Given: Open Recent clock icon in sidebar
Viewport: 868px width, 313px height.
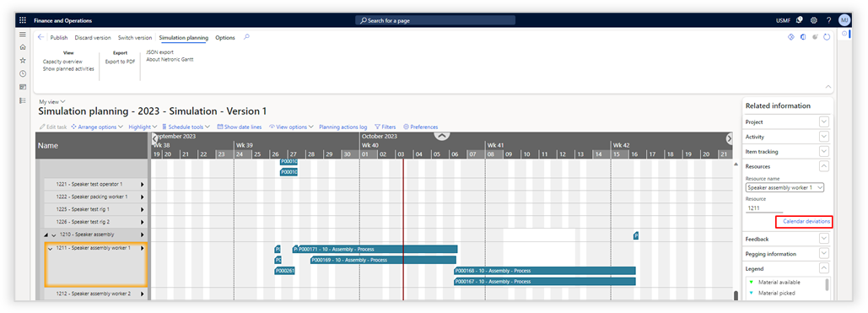Looking at the screenshot, I should tap(23, 73).
